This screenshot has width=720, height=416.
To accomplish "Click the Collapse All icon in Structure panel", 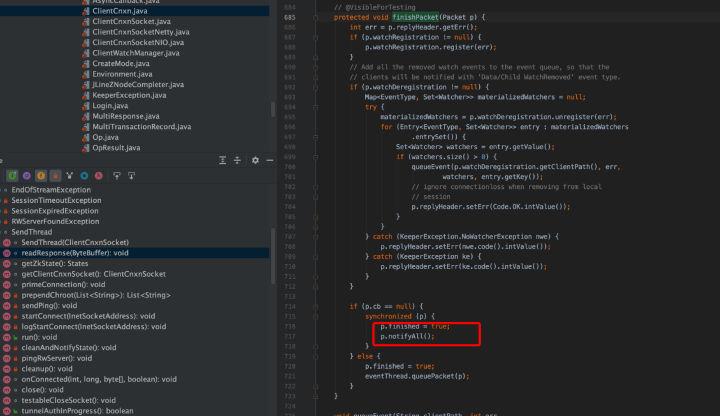I will click(237, 161).
